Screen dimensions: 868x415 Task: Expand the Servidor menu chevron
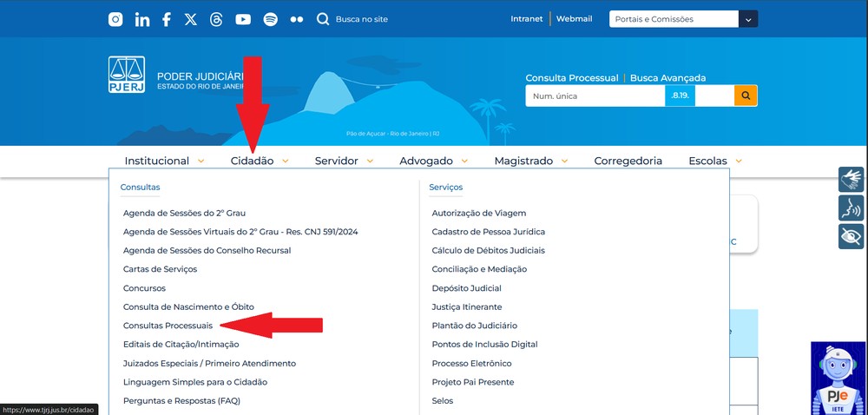pyautogui.click(x=370, y=161)
